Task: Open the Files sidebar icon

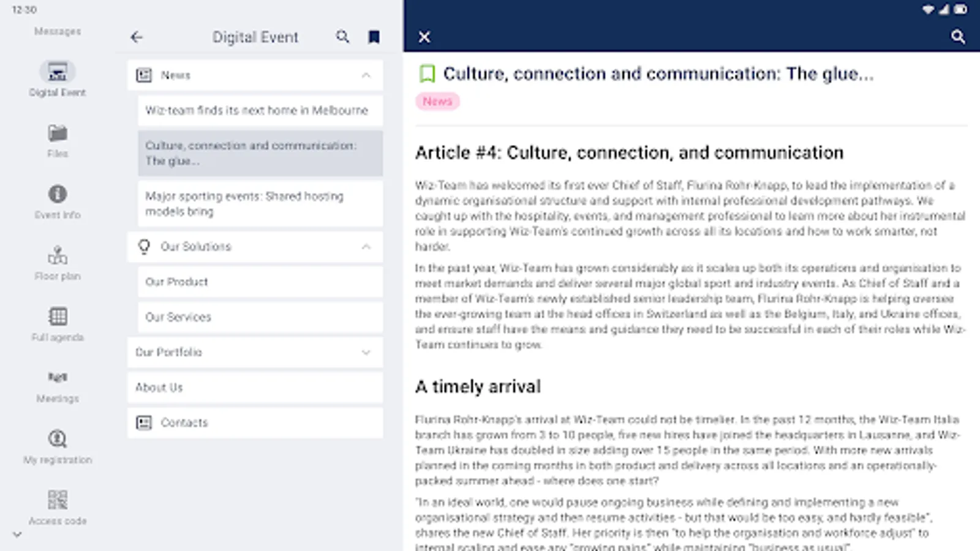Action: pyautogui.click(x=58, y=133)
